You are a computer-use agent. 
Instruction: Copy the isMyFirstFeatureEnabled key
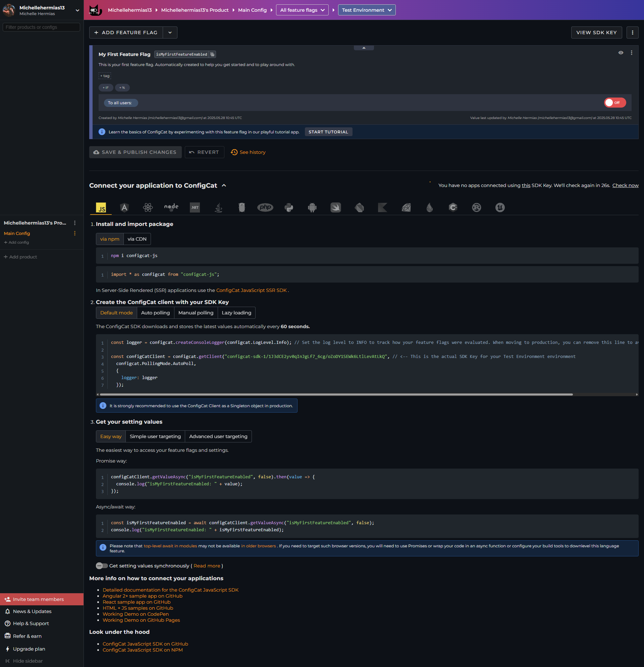coord(212,54)
